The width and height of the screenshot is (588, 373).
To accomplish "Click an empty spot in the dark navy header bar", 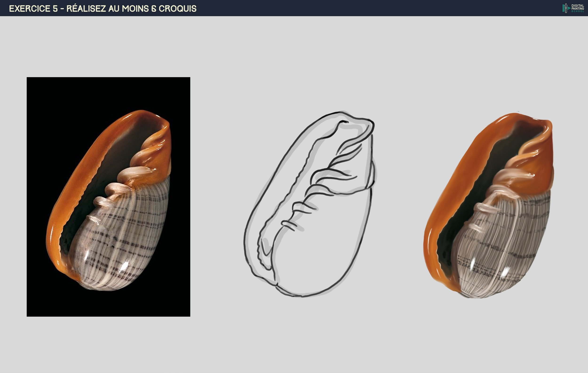I will [x=366, y=8].
